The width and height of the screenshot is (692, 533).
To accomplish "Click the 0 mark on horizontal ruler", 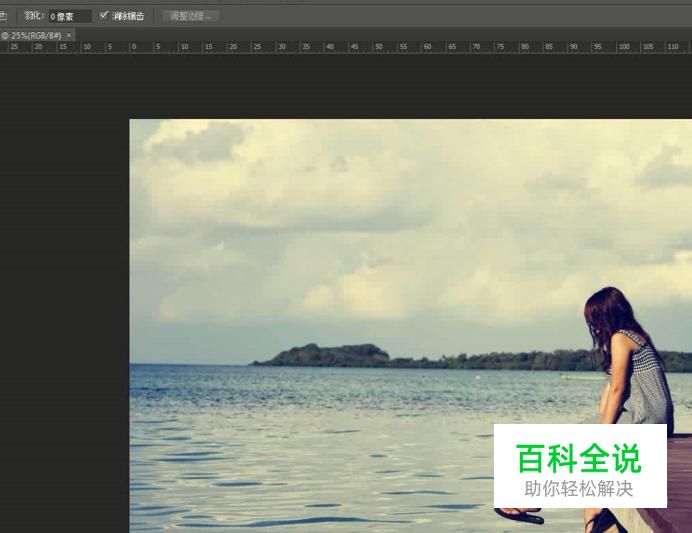I will pos(132,47).
